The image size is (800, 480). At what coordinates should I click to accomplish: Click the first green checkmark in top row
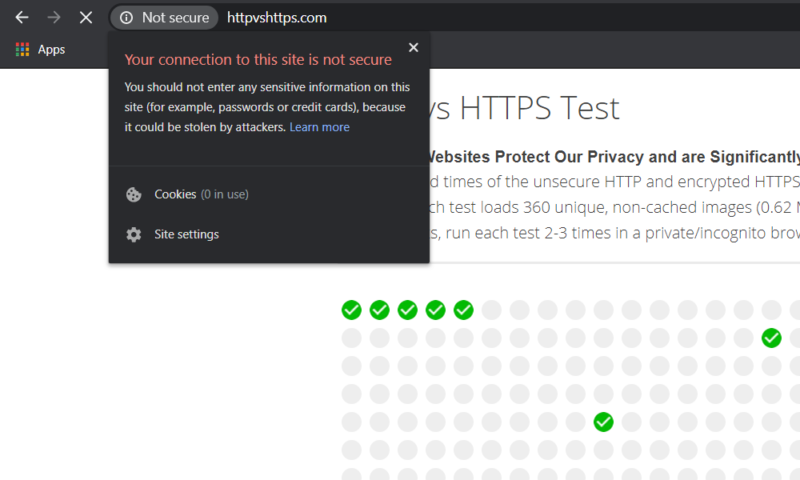coord(352,310)
